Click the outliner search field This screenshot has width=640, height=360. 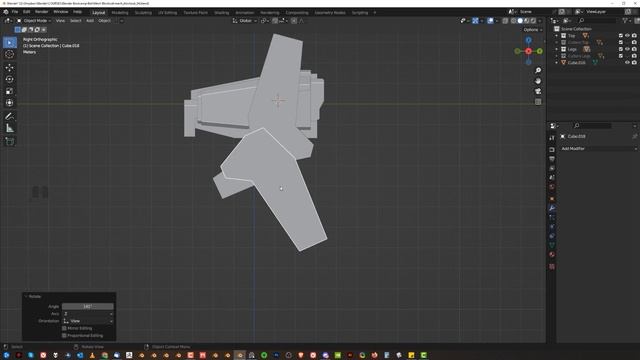pyautogui.click(x=597, y=20)
